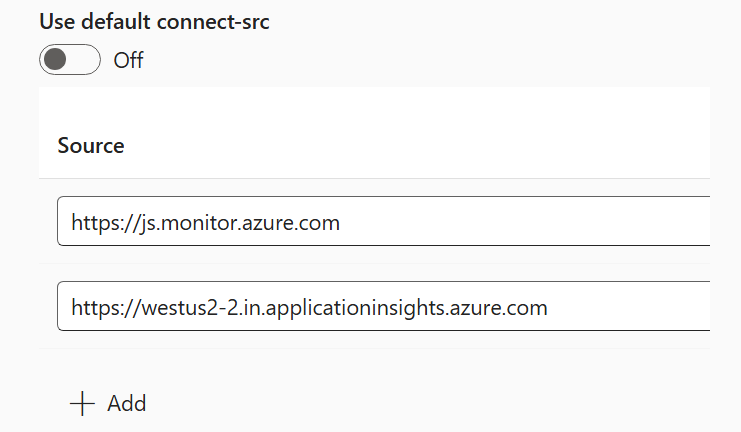Viewport: 741px width, 432px height.
Task: Click the Add button text
Action: (x=127, y=403)
